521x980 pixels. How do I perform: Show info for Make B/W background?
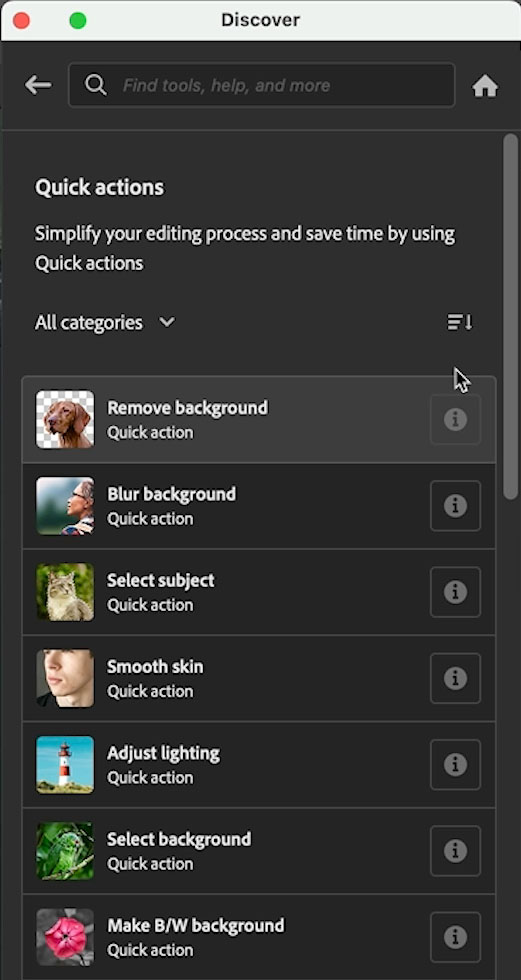tap(455, 937)
